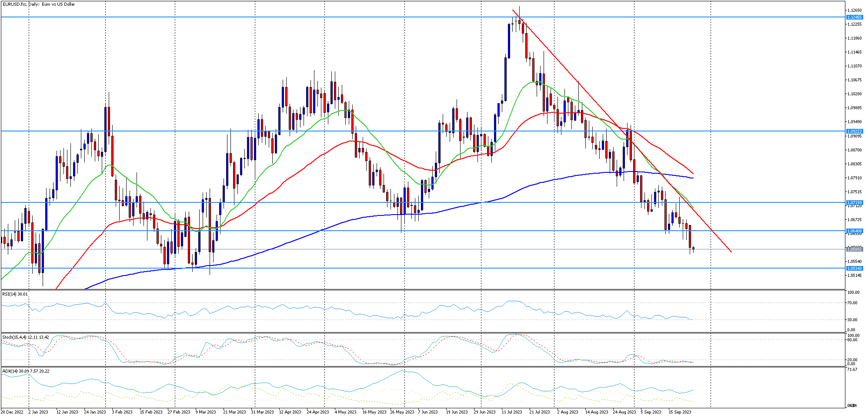The image size is (868, 417).
Task: Click the "24 Jan 2023" date label
Action: (95, 412)
